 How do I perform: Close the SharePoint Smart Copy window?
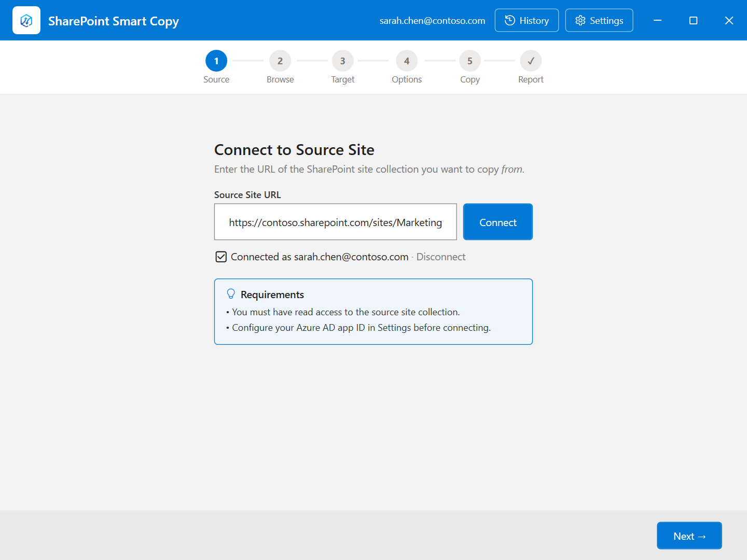(729, 20)
